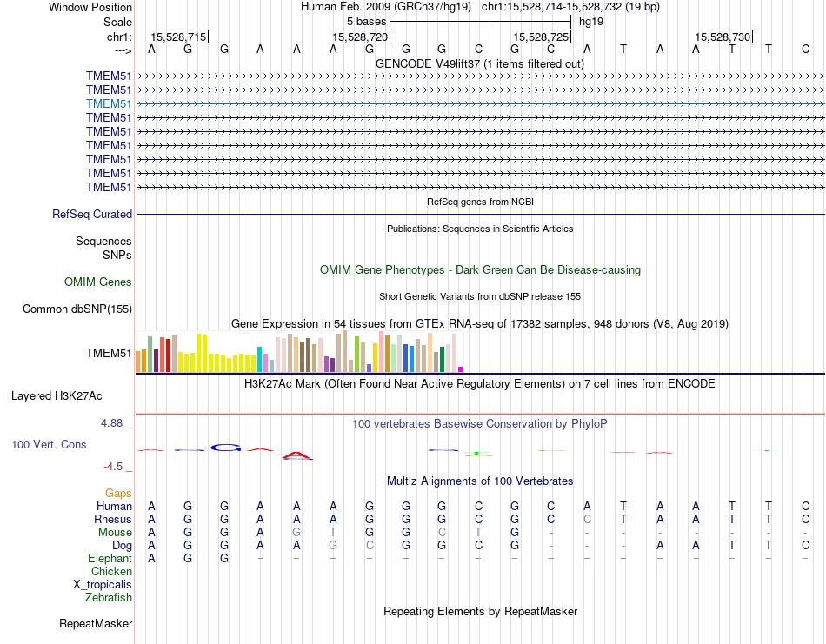
Task: Open the H3K27Ac Mark ENCODE track title
Action: [x=480, y=383]
